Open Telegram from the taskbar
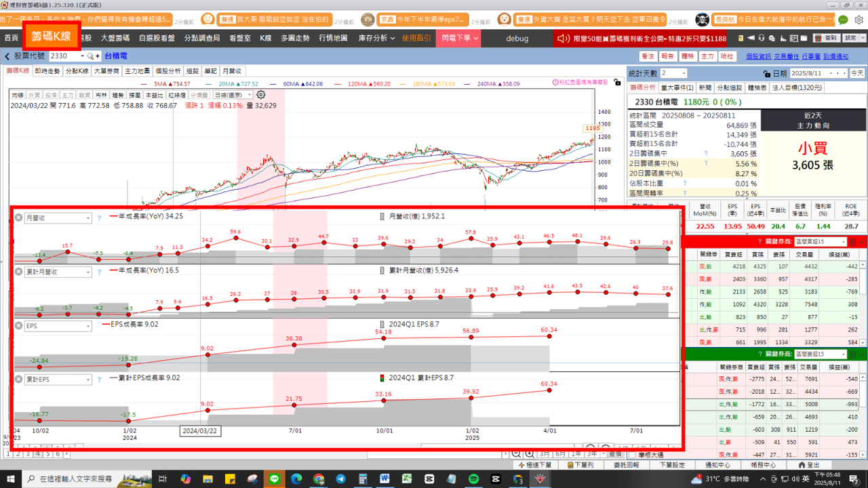Image resolution: width=868 pixels, height=488 pixels. click(x=340, y=479)
